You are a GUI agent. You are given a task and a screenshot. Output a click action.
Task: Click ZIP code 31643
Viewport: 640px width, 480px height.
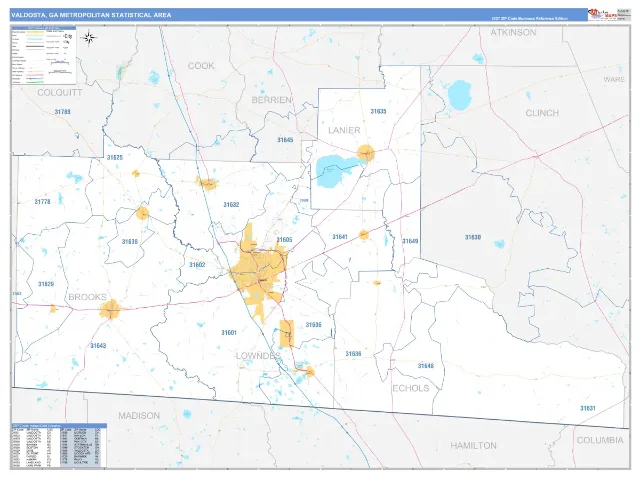tap(98, 346)
